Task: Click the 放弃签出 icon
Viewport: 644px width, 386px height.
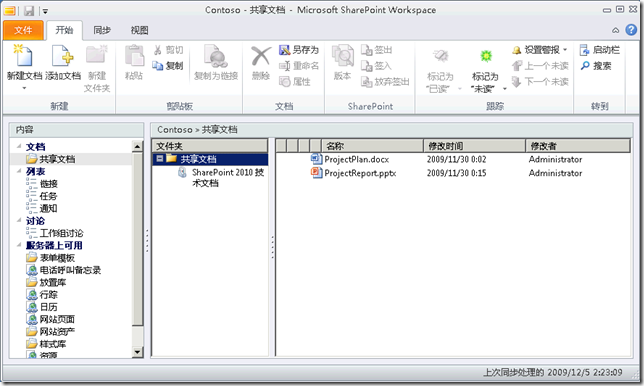Action: [x=366, y=82]
